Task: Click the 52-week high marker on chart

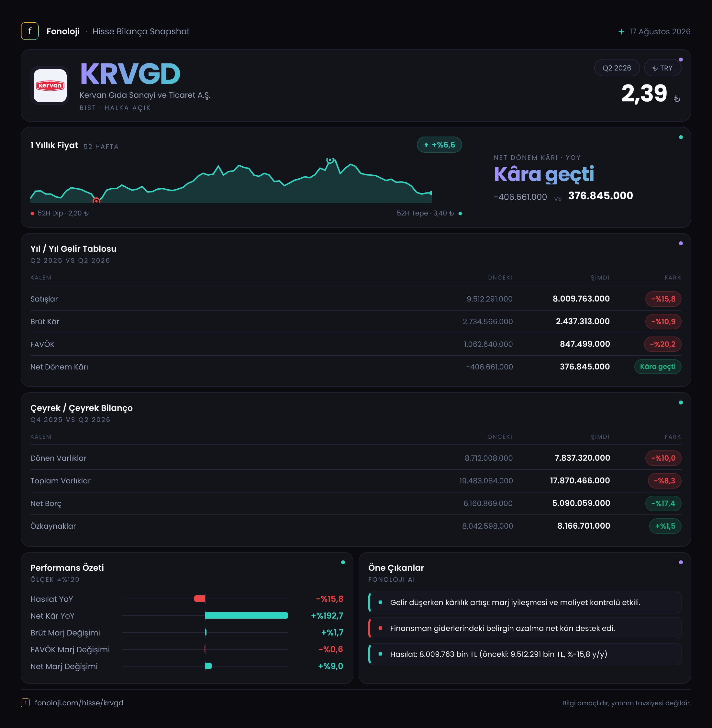Action: (330, 160)
